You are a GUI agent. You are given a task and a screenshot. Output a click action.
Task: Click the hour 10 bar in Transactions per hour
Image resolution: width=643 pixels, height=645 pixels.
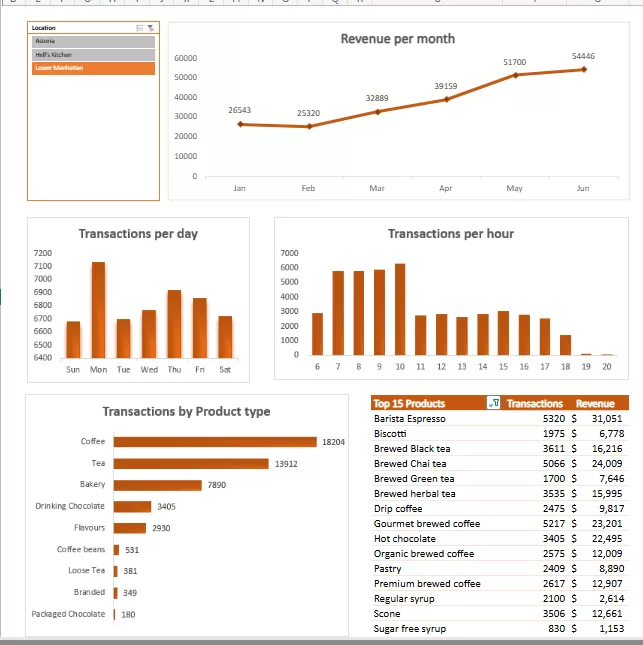(400, 310)
